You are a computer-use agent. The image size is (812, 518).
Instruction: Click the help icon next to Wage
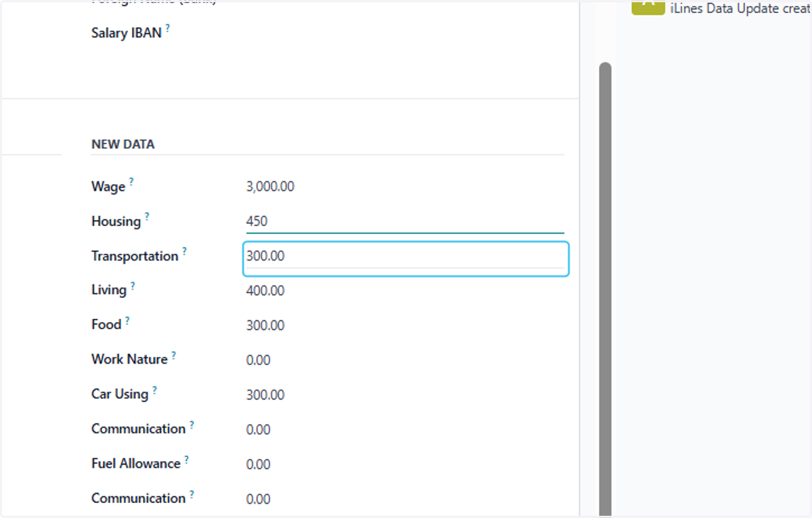[131, 182]
